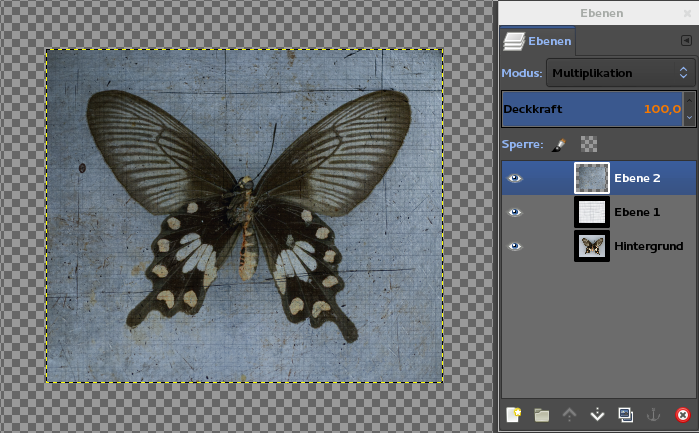Raise the selected layer

pos(570,415)
